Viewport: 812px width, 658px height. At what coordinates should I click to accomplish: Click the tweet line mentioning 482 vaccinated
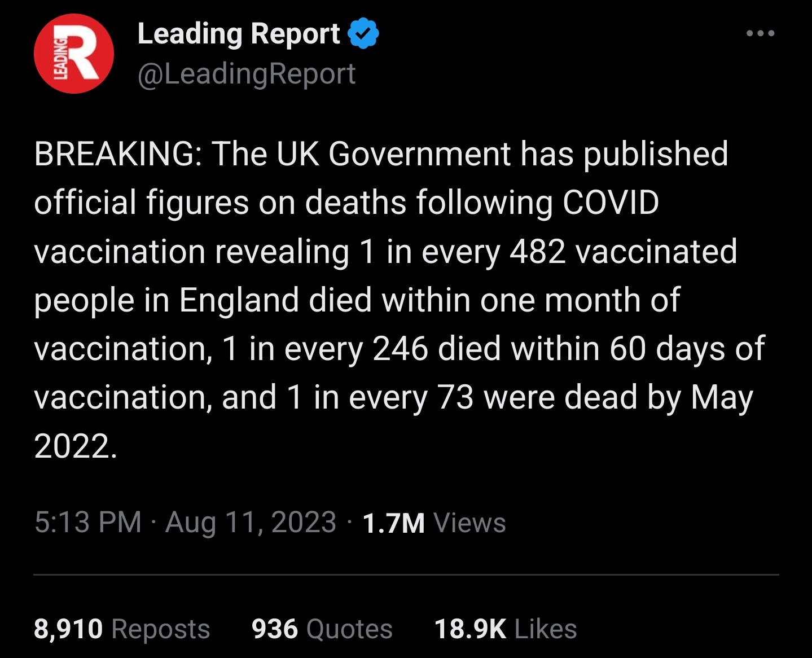[385, 252]
